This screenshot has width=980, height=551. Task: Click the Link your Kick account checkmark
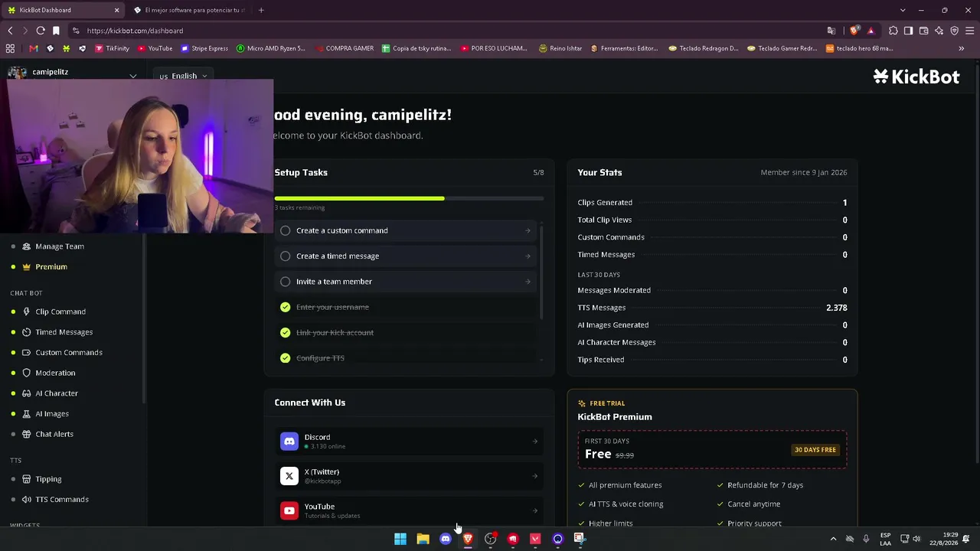point(286,333)
